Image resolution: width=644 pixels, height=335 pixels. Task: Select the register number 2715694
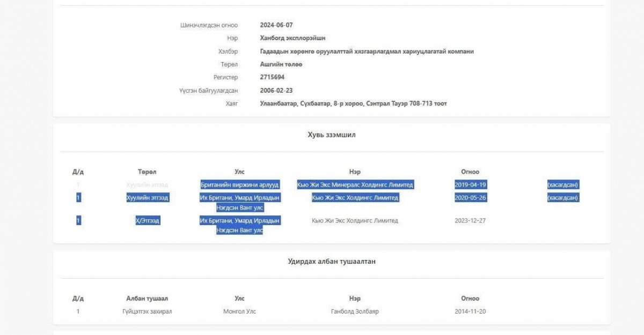click(272, 77)
